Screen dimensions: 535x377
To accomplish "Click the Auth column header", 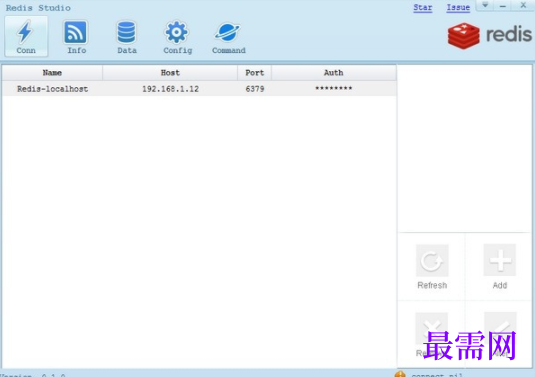I will coord(334,73).
